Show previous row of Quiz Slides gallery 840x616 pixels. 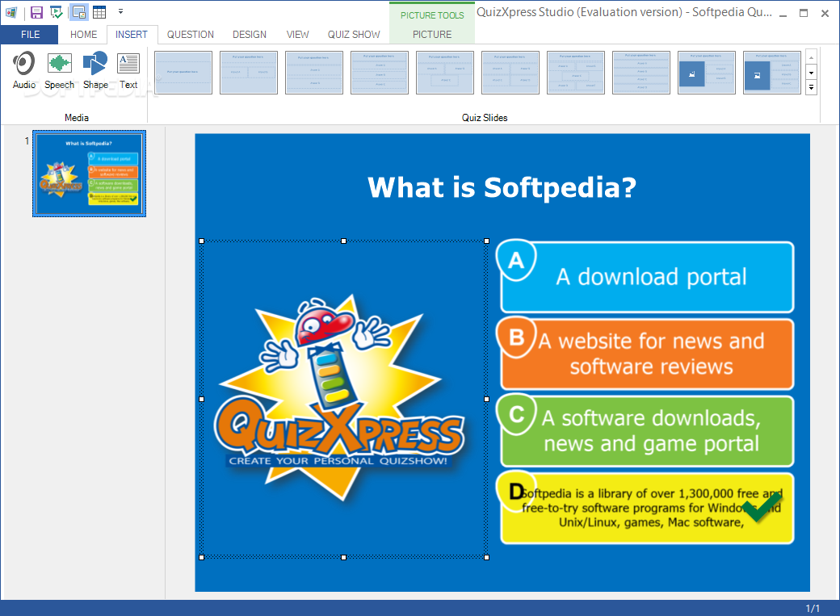click(x=811, y=58)
